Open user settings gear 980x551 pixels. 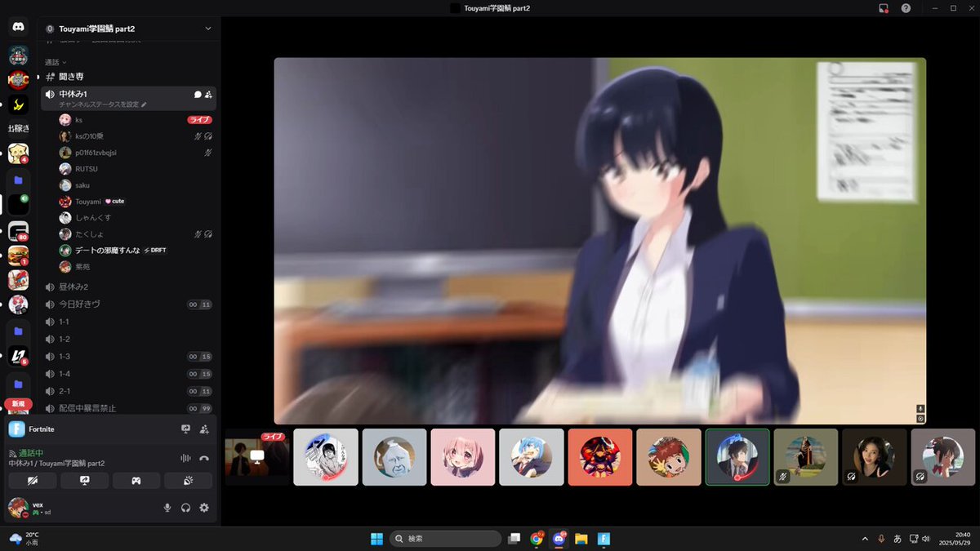[x=204, y=508]
